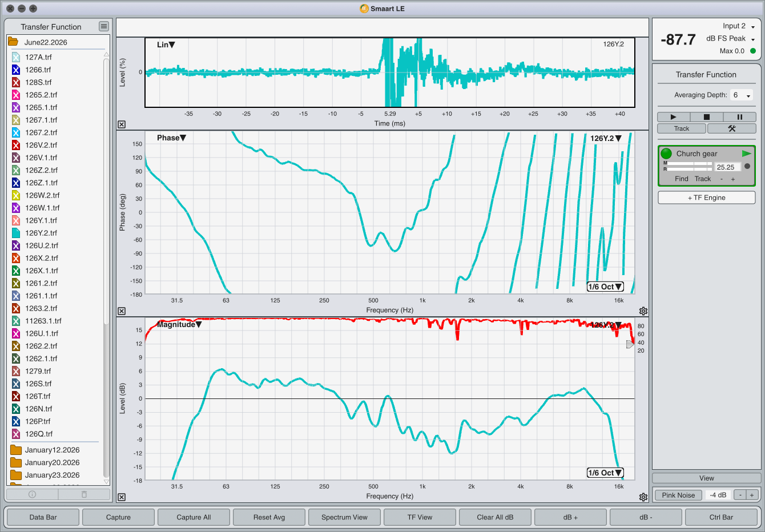Close the impulse response Lin graph pane
Image resolution: width=765 pixels, height=532 pixels.
click(x=122, y=124)
